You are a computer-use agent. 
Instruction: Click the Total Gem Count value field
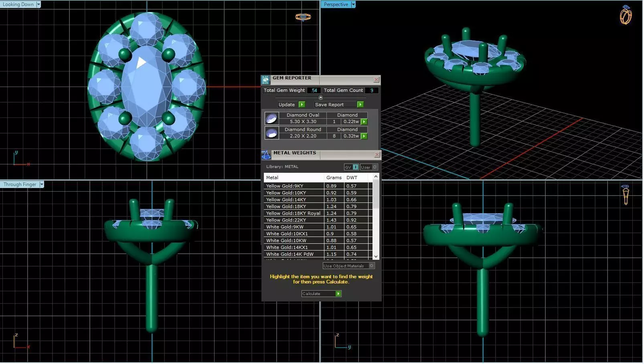[x=372, y=91]
